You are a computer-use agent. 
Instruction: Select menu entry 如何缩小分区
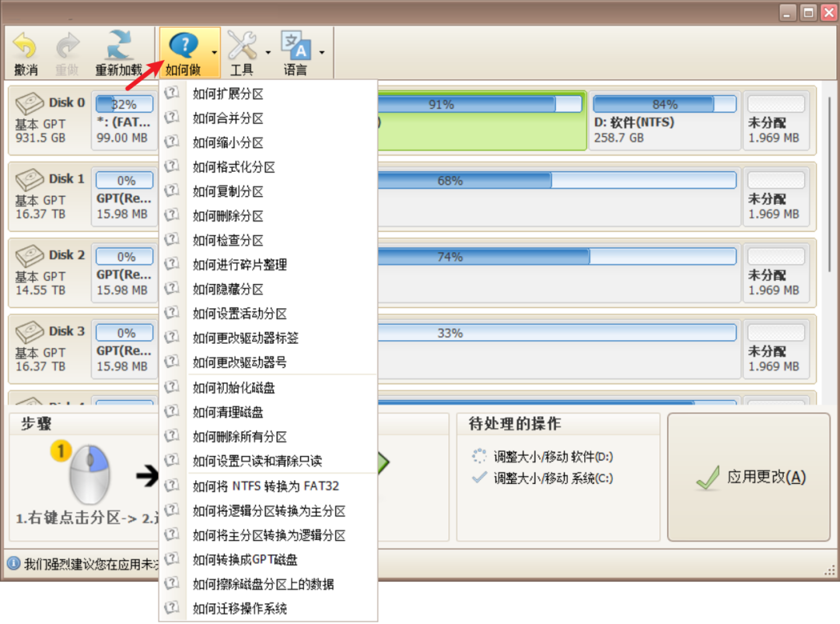[x=268, y=142]
